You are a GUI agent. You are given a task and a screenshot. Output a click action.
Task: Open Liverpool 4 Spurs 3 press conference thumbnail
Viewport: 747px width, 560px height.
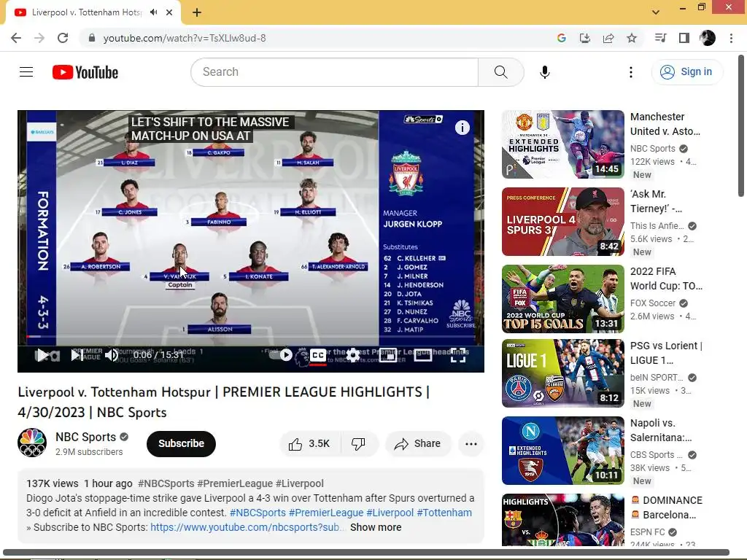562,222
